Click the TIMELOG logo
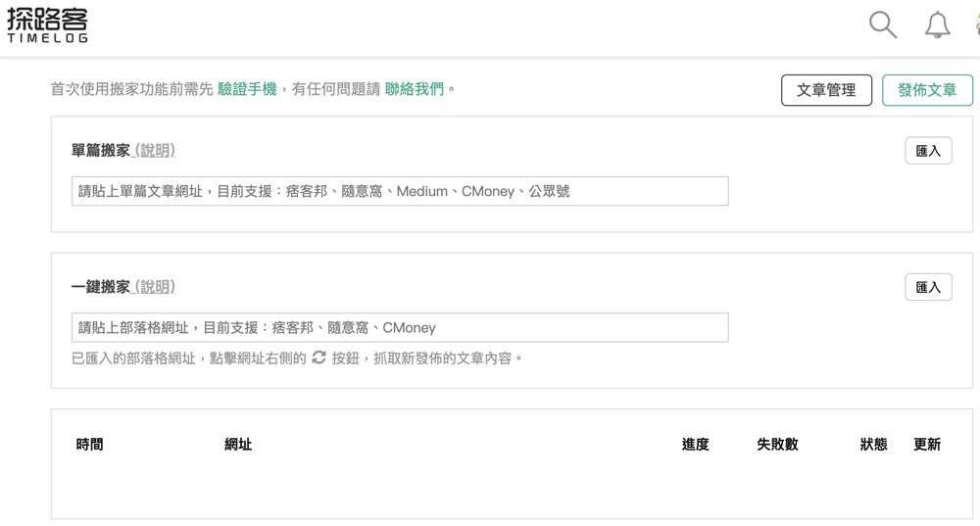The height and width of the screenshot is (526, 980). (47, 25)
